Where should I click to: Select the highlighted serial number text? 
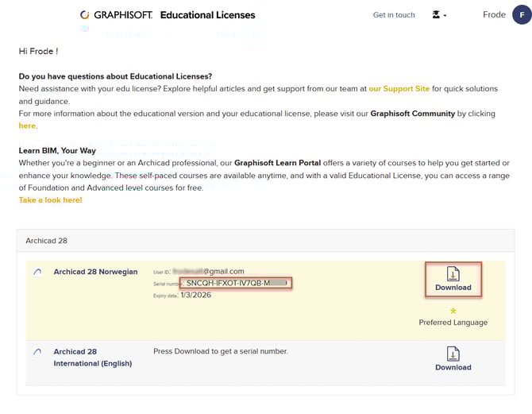tap(236, 283)
